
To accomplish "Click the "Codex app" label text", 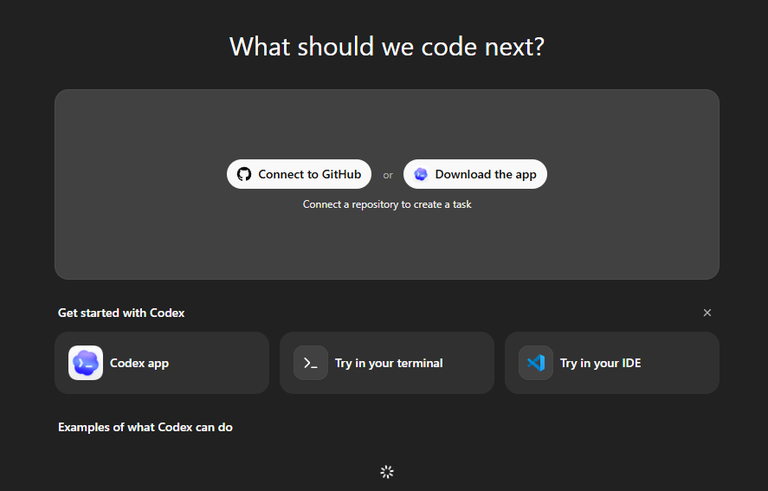I will 139,363.
